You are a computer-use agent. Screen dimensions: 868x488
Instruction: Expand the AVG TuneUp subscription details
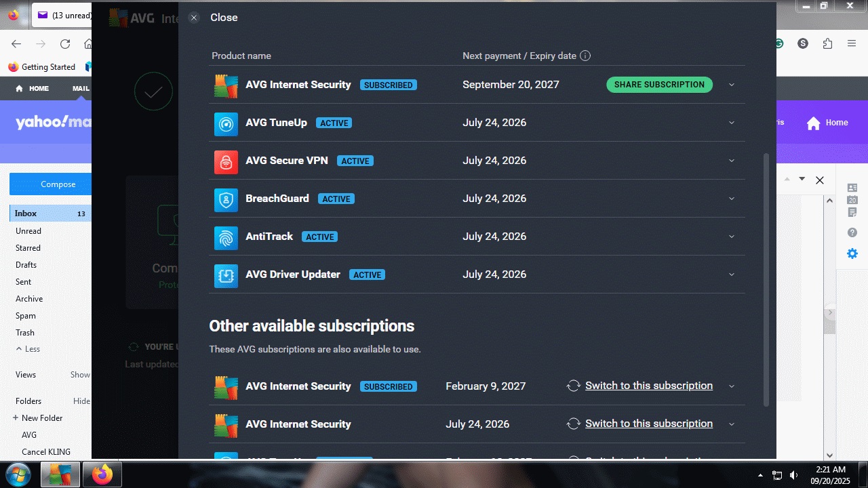click(731, 123)
